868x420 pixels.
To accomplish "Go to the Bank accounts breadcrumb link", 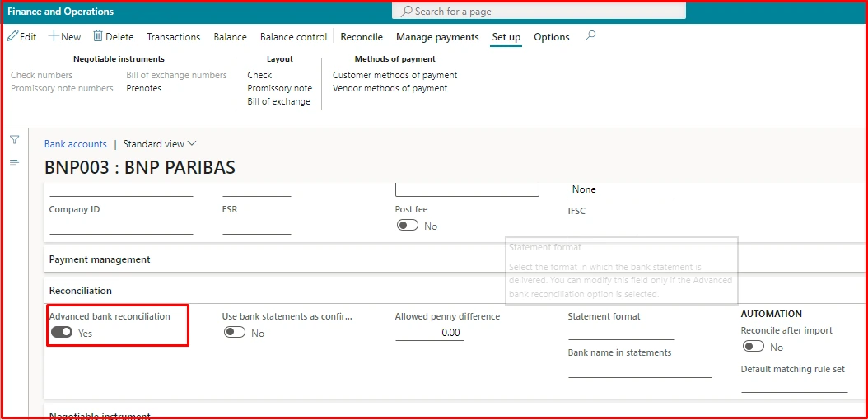I will 75,144.
